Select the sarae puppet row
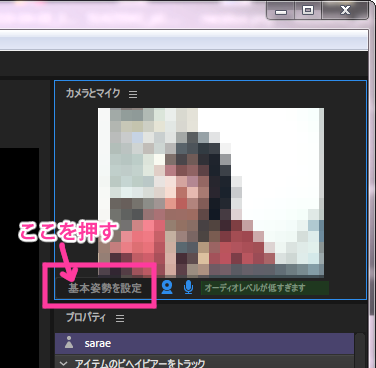 tap(204, 343)
